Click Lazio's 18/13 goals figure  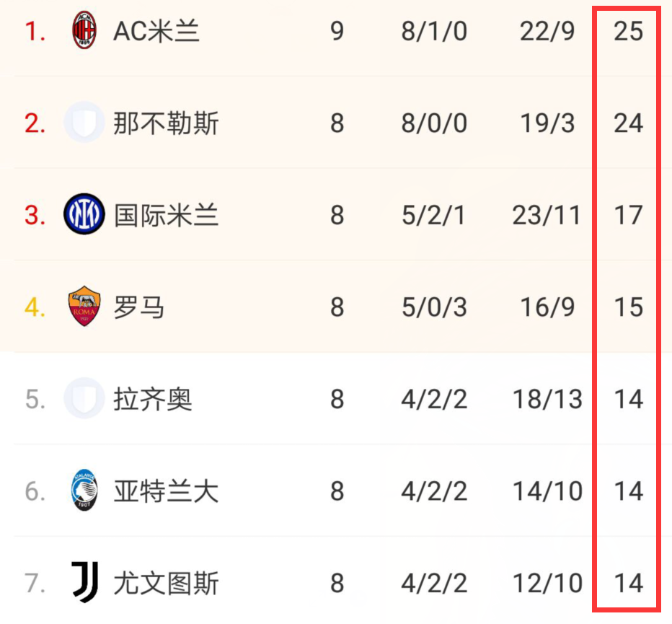click(x=547, y=399)
